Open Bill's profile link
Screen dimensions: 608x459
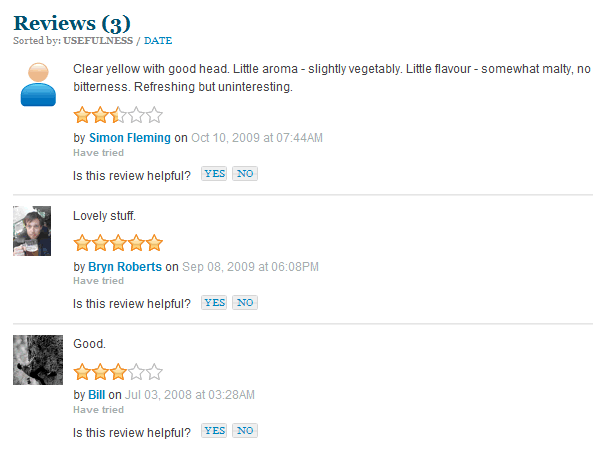[97, 396]
